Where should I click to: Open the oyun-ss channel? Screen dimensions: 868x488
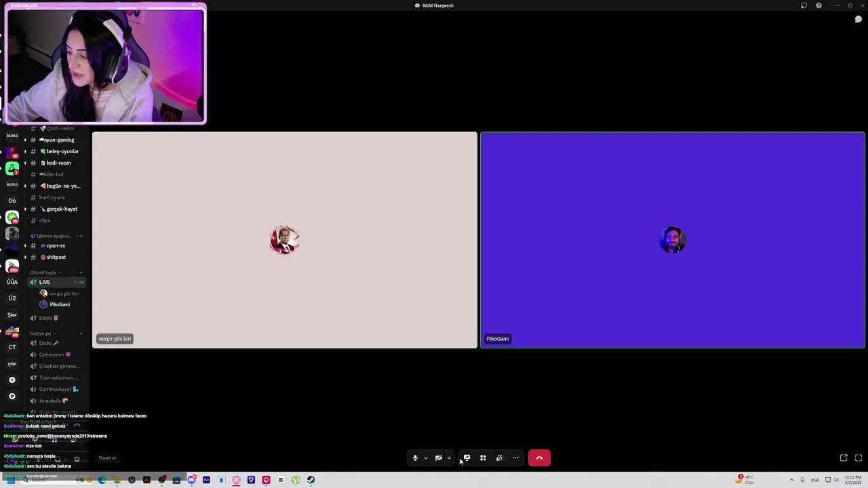57,246
